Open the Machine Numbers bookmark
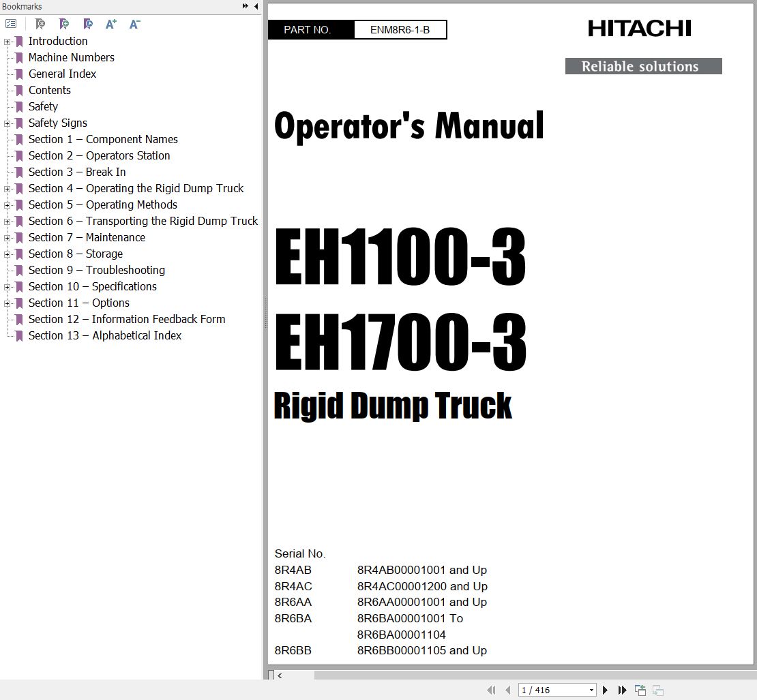The image size is (757, 700). pyautogui.click(x=72, y=57)
